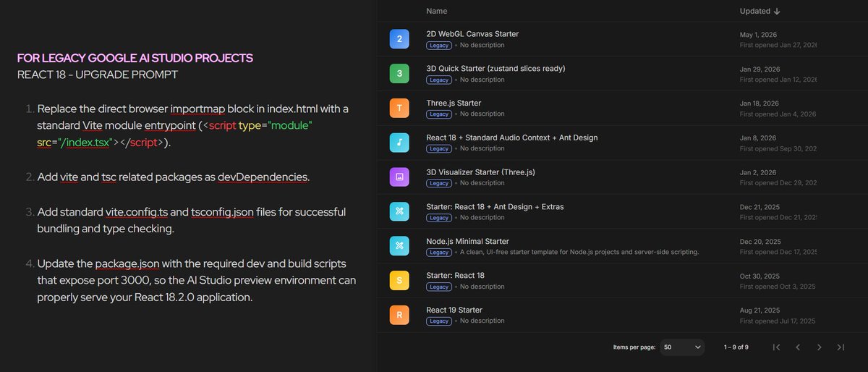Click the icon for Starter: React 18 + Ant Design + Extras
The height and width of the screenshot is (372, 868).
pos(399,212)
